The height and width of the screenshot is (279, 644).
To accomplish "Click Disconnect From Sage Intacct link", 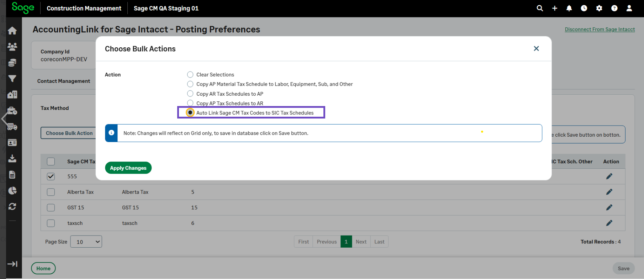I will (600, 30).
